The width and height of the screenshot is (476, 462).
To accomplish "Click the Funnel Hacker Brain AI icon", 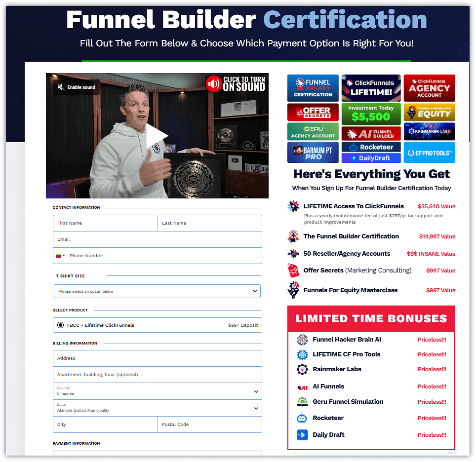I will click(302, 340).
